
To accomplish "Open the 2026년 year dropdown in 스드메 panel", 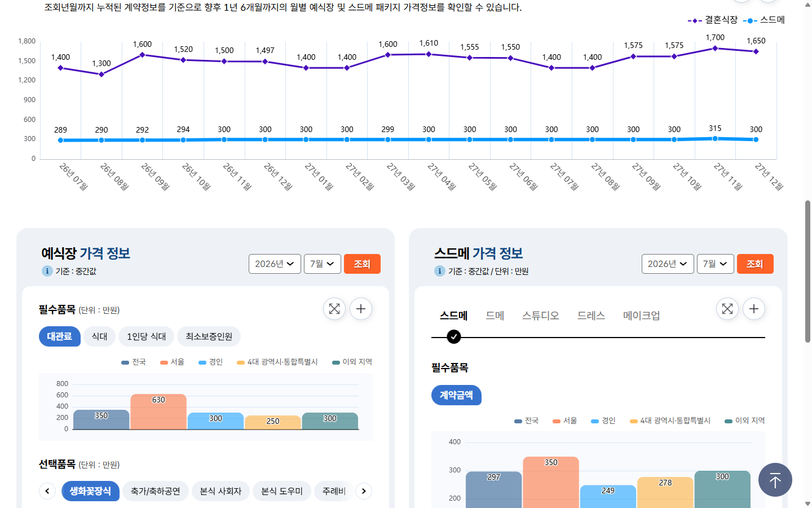I will [x=668, y=264].
